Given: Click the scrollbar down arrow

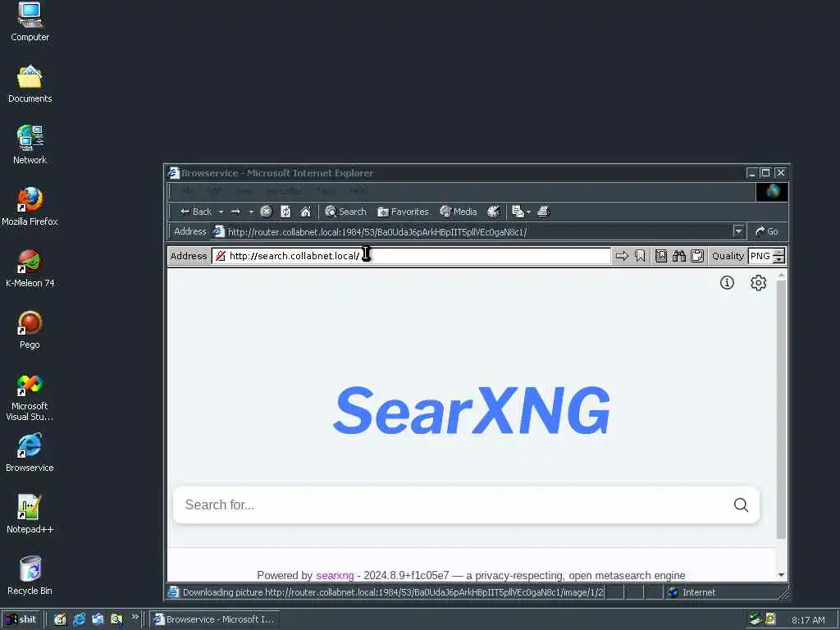Looking at the screenshot, I should (x=781, y=575).
